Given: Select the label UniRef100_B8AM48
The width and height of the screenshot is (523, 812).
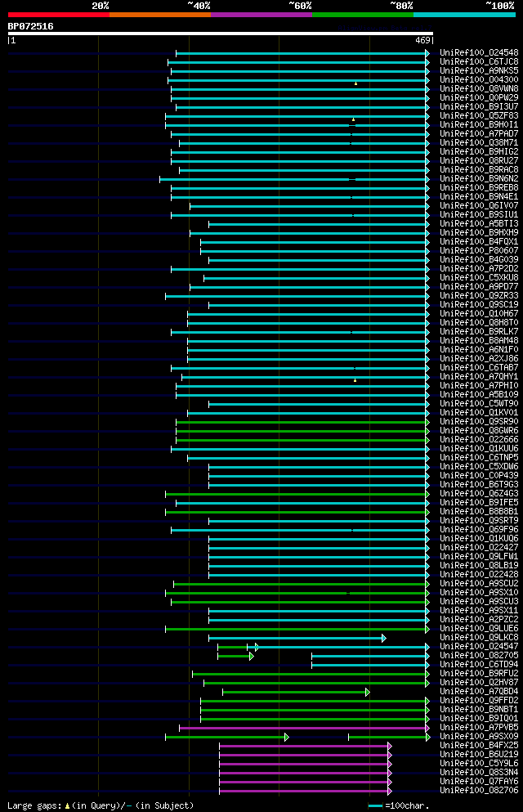Looking at the screenshot, I should coord(479,341).
